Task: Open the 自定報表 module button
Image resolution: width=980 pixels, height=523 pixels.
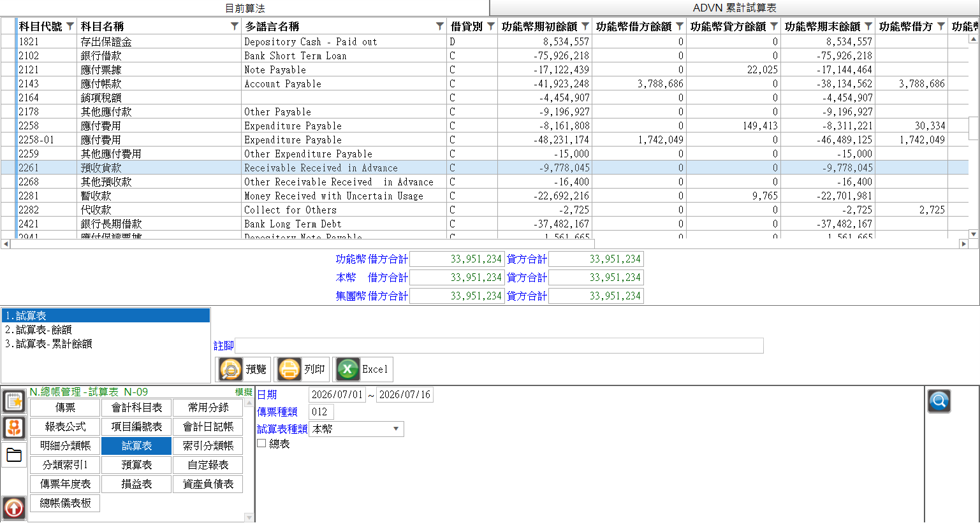Action: 208,465
